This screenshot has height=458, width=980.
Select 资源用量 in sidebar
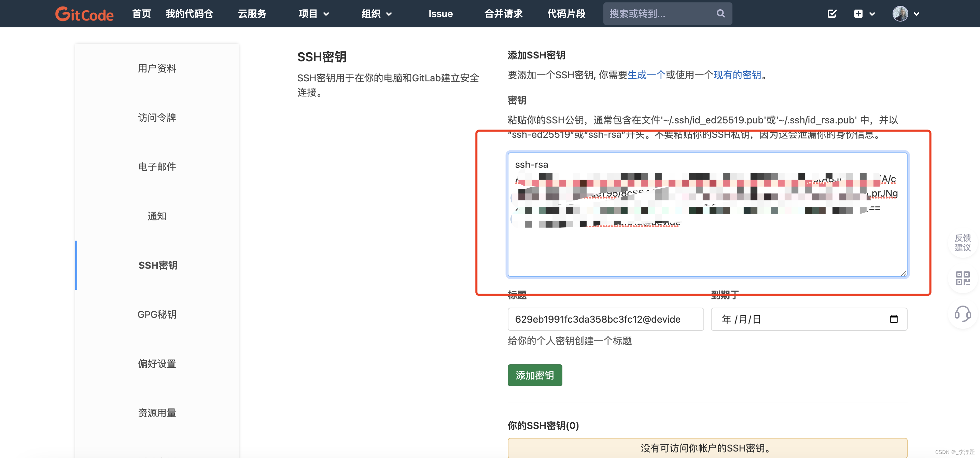(x=157, y=413)
